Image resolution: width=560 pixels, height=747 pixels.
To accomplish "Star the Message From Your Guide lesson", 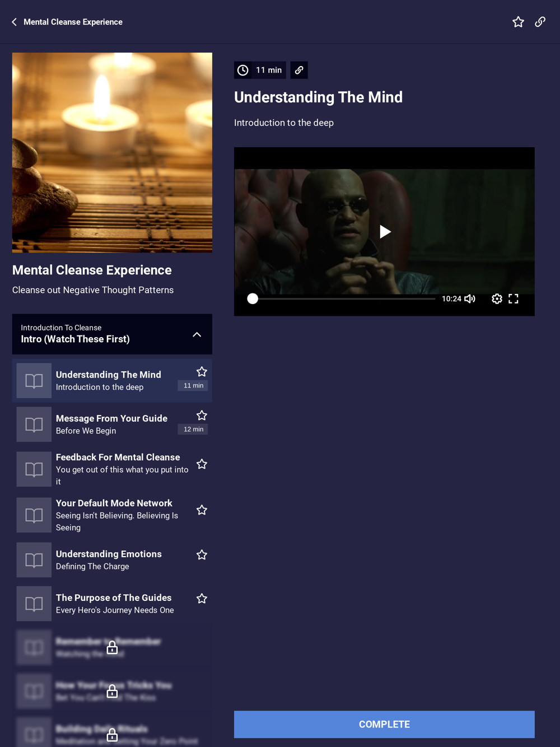I will [202, 415].
